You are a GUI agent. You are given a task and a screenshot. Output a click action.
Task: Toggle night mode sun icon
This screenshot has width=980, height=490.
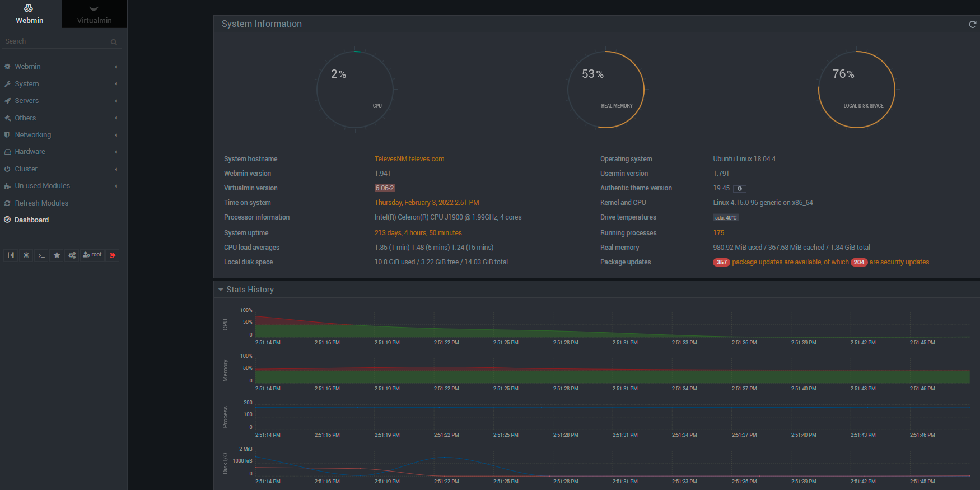click(x=26, y=255)
